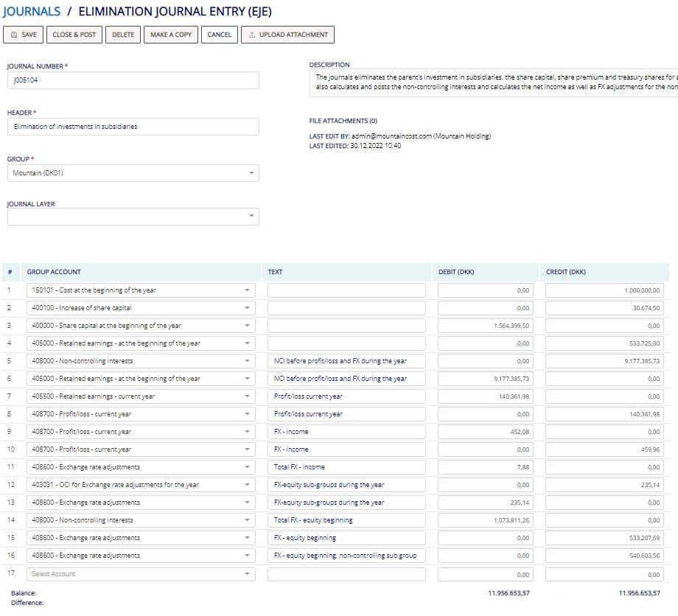678x616 pixels.
Task: Click the credit field 140.361,98
Action: (x=604, y=414)
